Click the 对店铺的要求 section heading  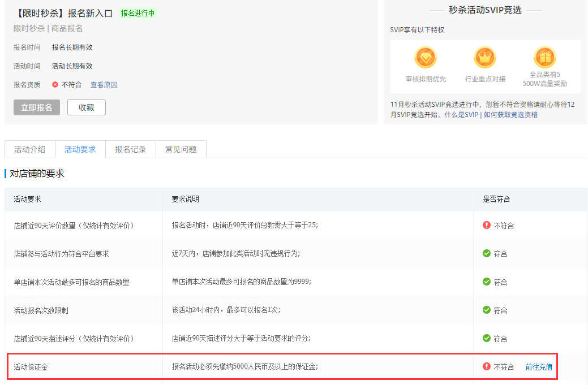(37, 174)
